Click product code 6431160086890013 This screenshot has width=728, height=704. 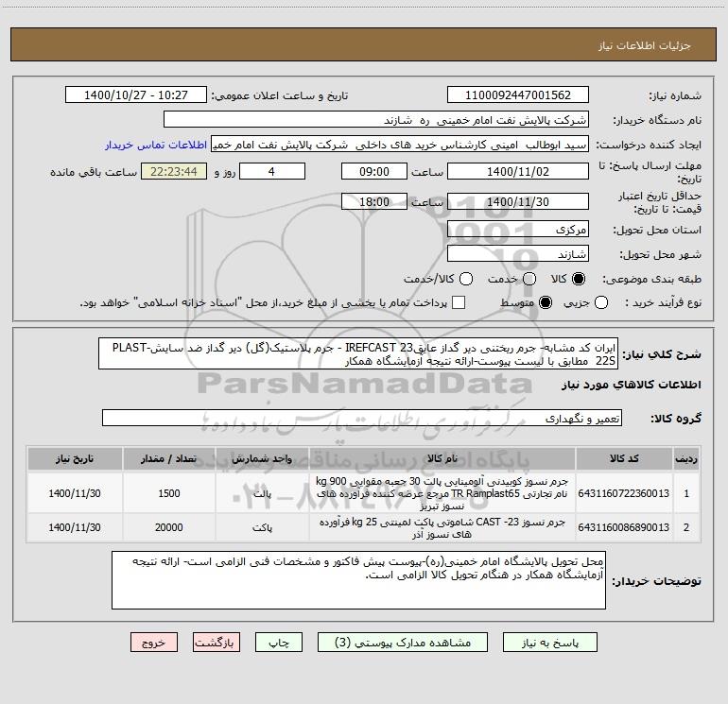624,527
